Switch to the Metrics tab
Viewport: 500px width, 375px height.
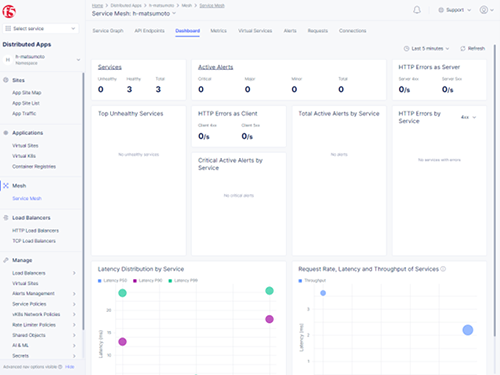coord(218,31)
